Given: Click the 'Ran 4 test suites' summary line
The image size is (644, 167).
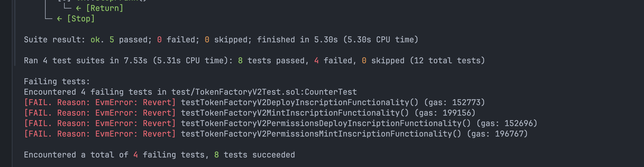Looking at the screenshot, I should (x=254, y=61).
